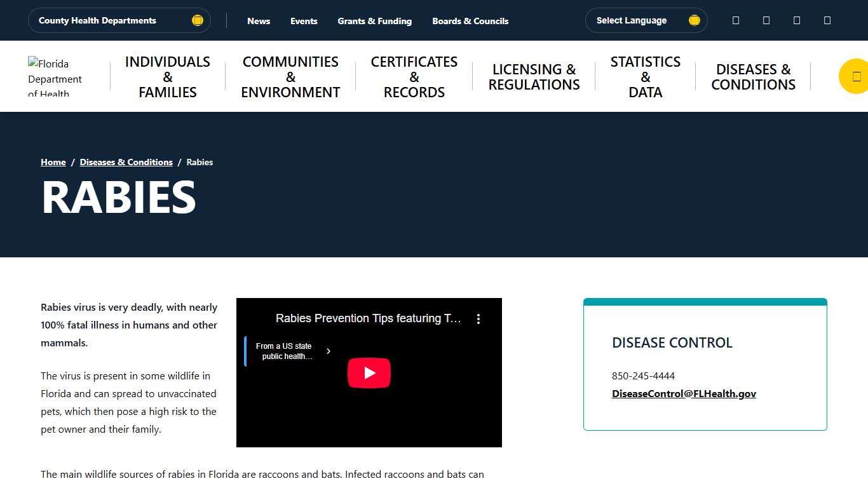This screenshot has width=868, height=488.
Task: Play the Rabies Prevention Tips video
Action: point(369,373)
